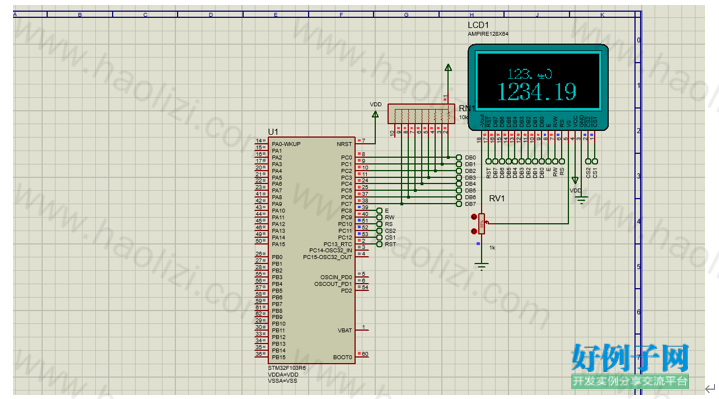Select the E terminal on the PC8 pin
Screen dimensions: 719x399
click(379, 211)
